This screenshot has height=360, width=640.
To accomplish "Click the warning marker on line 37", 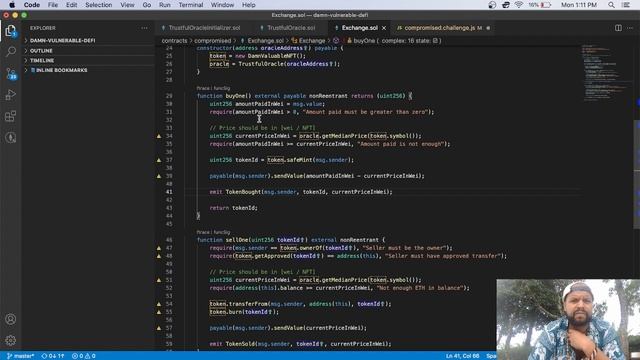I will [x=159, y=160].
